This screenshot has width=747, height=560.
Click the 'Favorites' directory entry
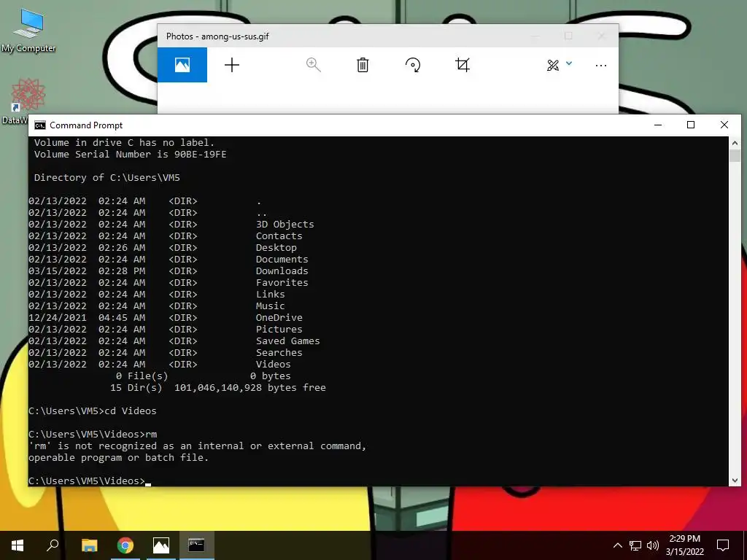(282, 282)
